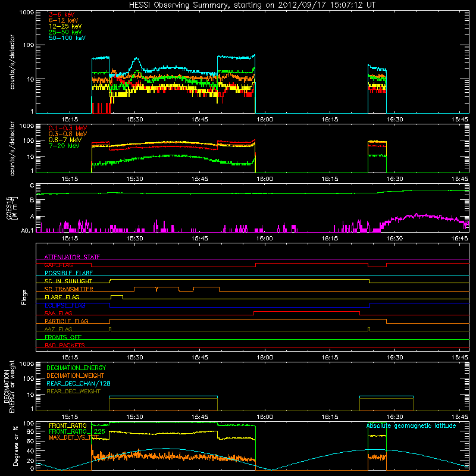476x476 pixels.
Task: Click the REAR_DEC_WEIGHT legend entry
Action: 73,392
